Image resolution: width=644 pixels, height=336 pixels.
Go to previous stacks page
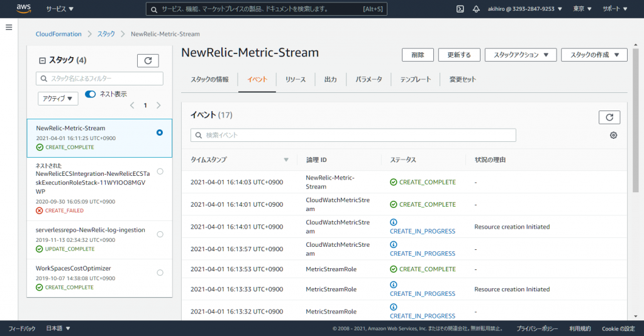click(x=132, y=106)
